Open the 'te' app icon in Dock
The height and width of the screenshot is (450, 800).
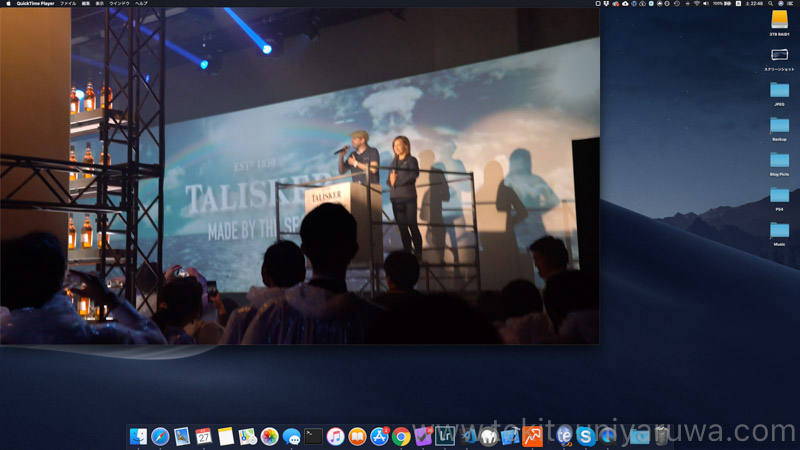click(x=564, y=436)
